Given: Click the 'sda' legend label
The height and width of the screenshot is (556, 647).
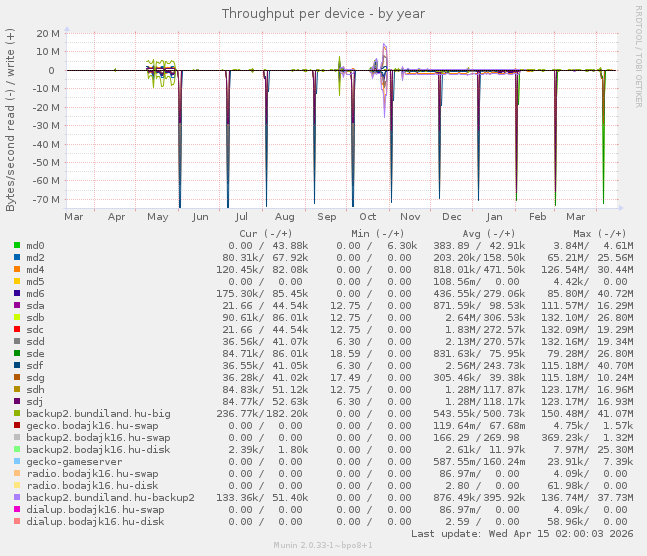Looking at the screenshot, I should [x=35, y=305].
